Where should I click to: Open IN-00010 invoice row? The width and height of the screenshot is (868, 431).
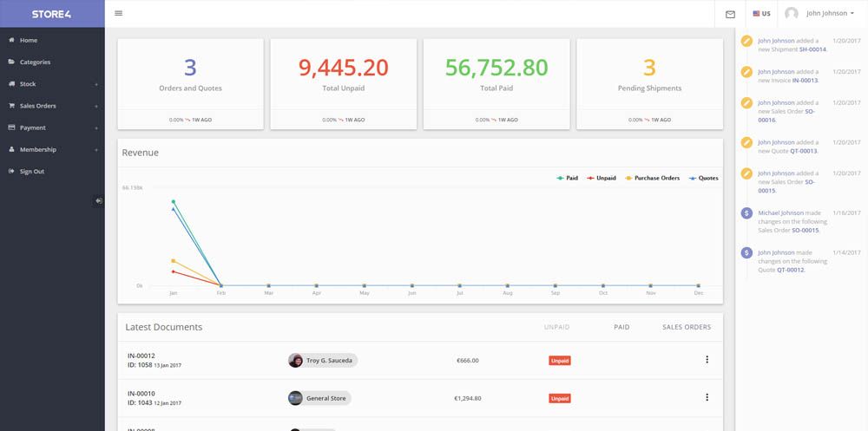[x=420, y=398]
